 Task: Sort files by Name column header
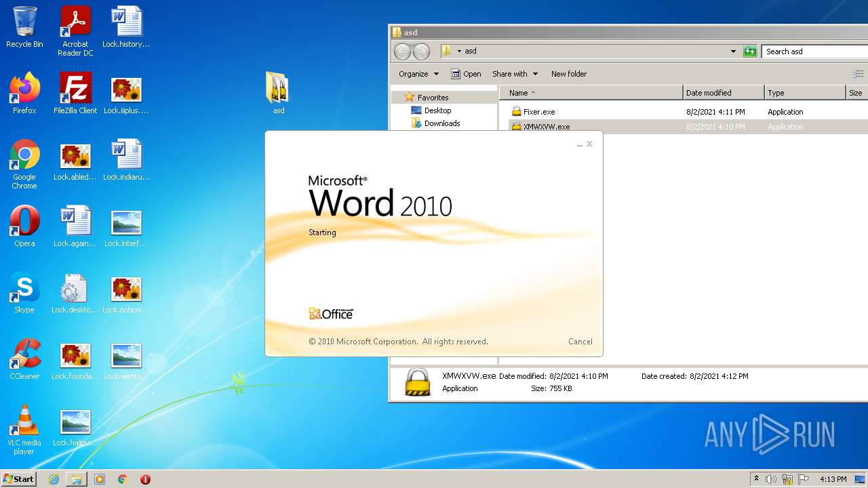coord(591,93)
